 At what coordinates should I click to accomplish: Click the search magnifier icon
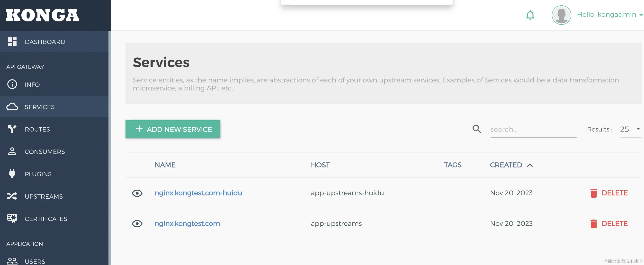[476, 129]
